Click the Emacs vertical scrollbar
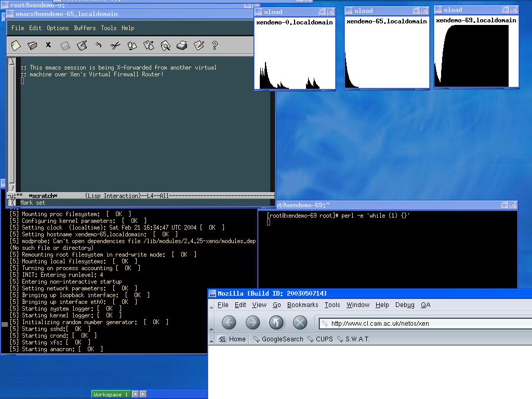 coord(11,125)
